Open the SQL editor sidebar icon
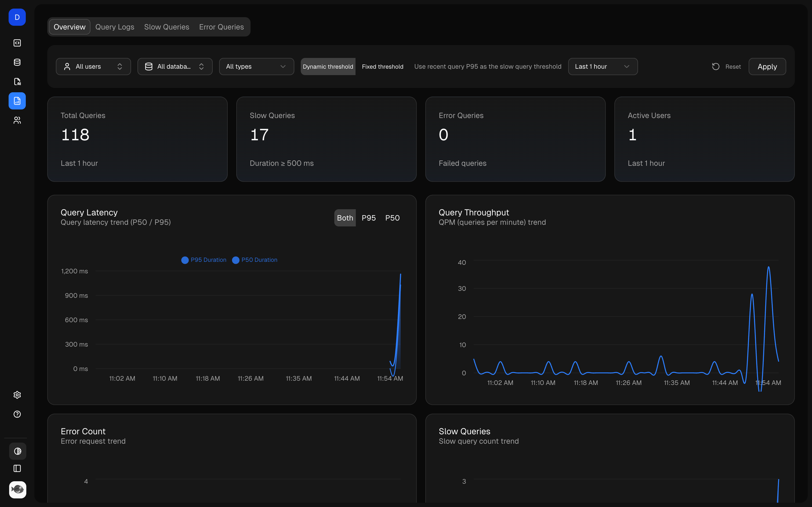This screenshot has width=812, height=507. click(17, 43)
